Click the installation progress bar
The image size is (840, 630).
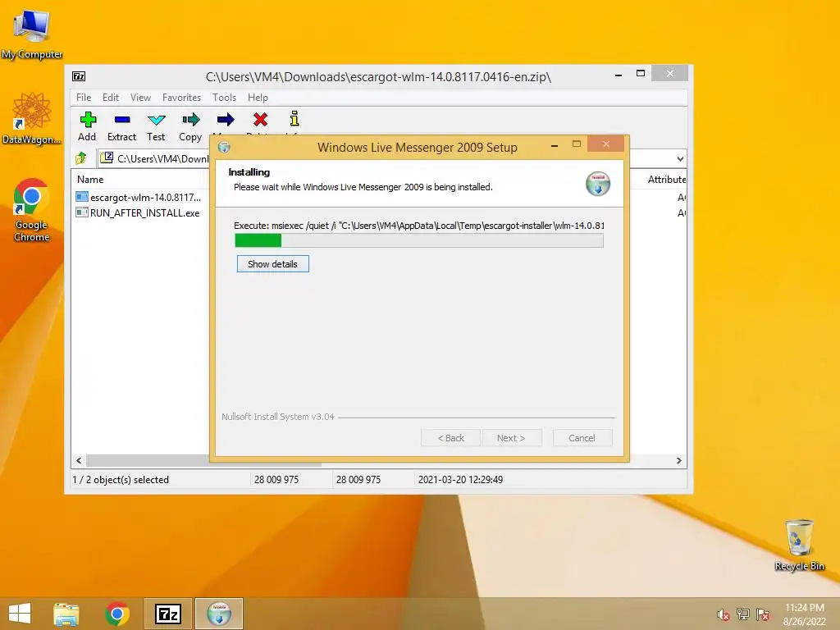pyautogui.click(x=419, y=240)
